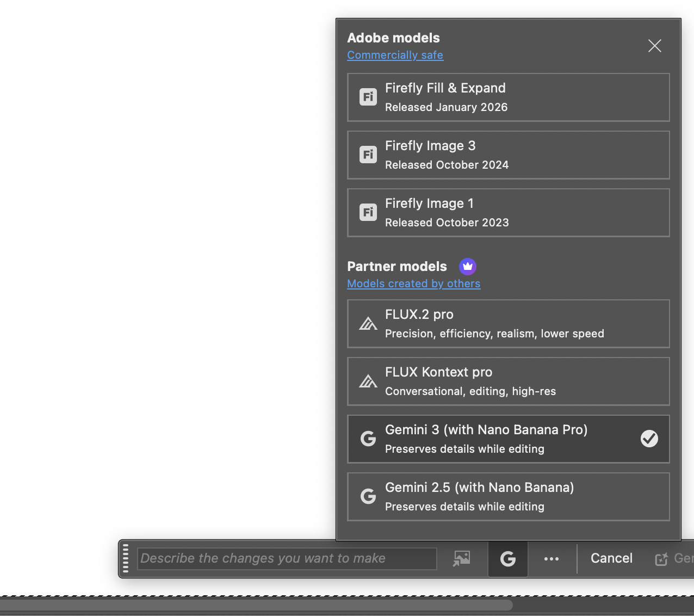Click the 'Partner models' heading
This screenshot has height=616, width=694.
pyautogui.click(x=397, y=267)
